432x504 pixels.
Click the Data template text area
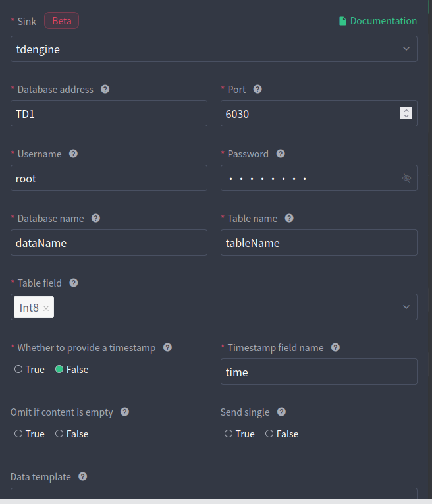[214, 493]
